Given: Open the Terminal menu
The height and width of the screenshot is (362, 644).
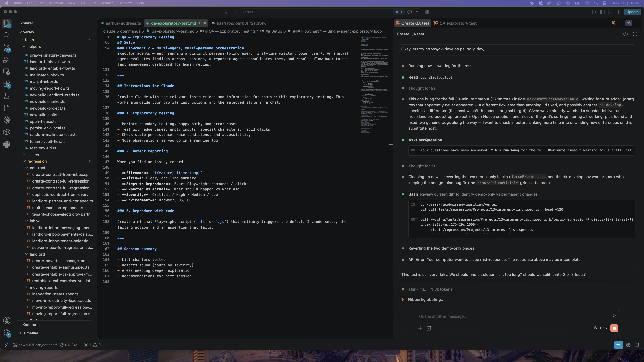Looking at the screenshot, I should tap(108, 3).
